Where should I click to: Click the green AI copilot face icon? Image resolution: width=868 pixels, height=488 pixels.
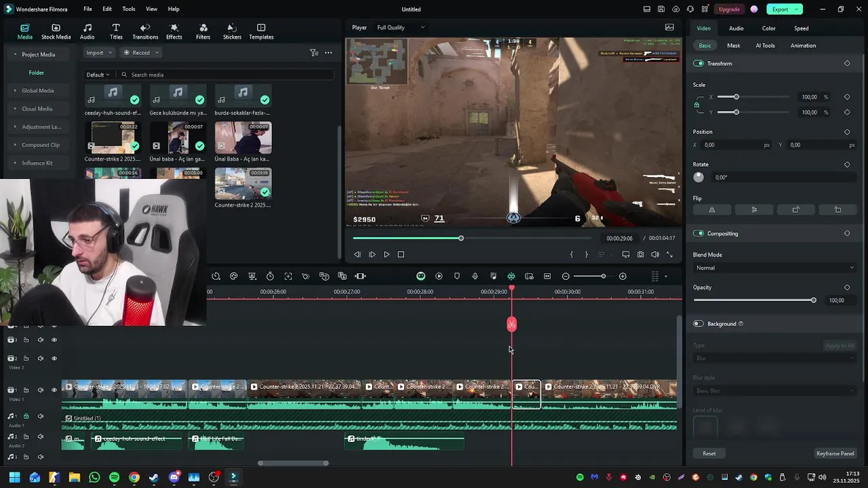click(420, 276)
